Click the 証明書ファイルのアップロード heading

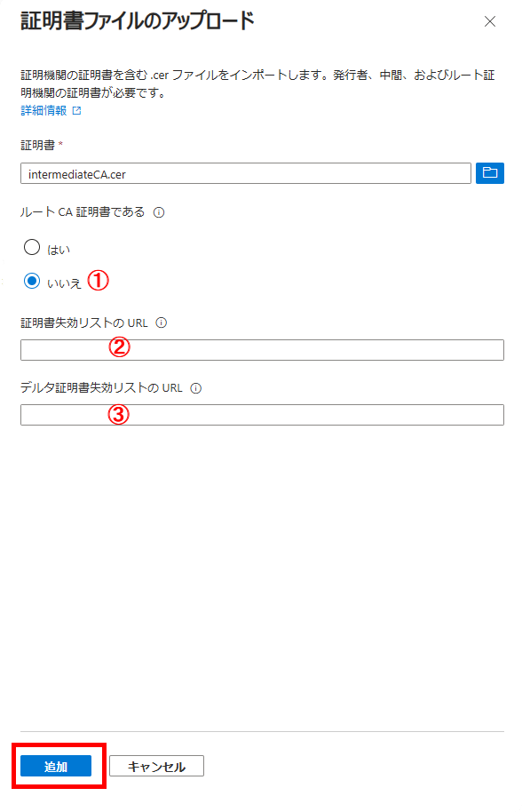[x=137, y=21]
